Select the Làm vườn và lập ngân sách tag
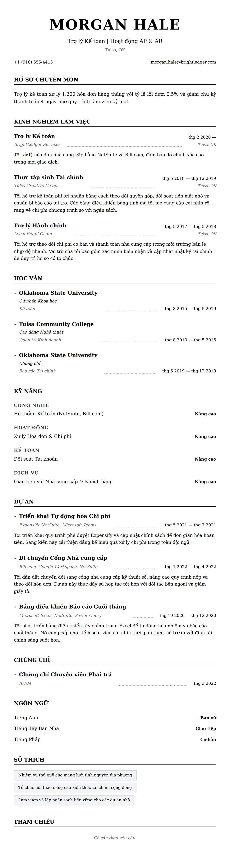Viewport: 230px width, 868px height. 74,800
